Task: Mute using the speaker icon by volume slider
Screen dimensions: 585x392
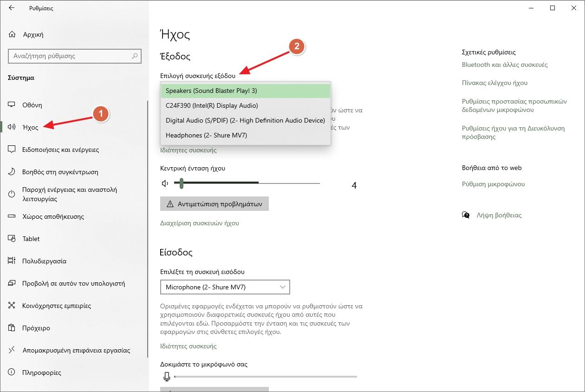Action: 165,183
